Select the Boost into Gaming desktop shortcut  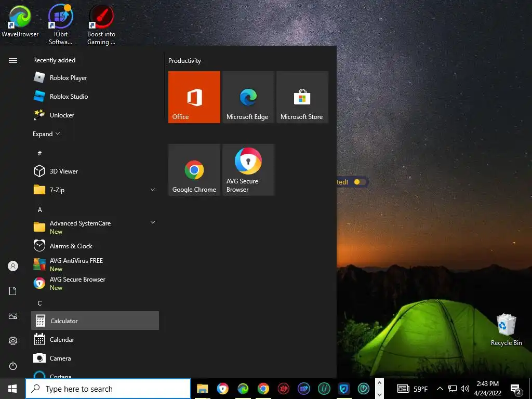click(x=101, y=24)
